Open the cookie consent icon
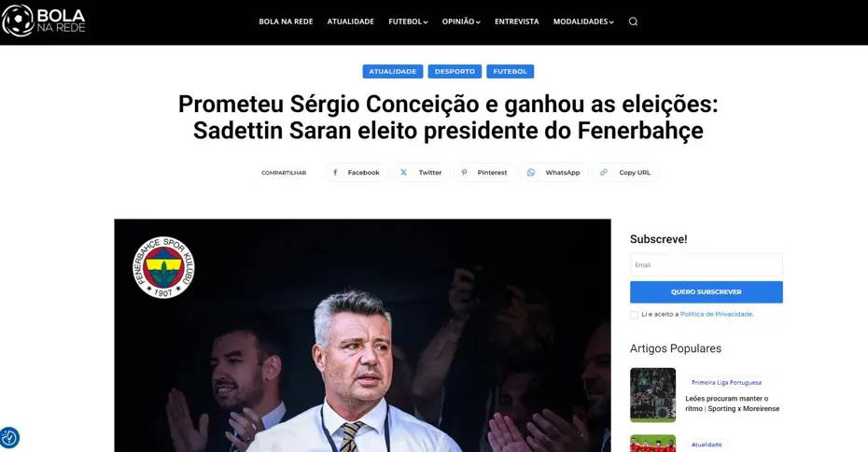The width and height of the screenshot is (868, 452). 9,438
